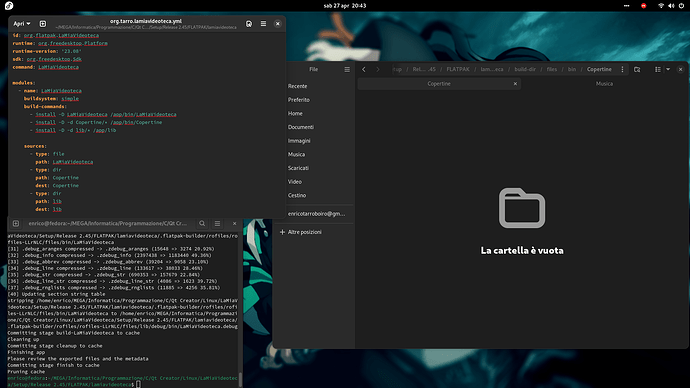690x388 pixels.
Task: Click the 'sdk: org.freedesktop.Sdk' line
Action: 47,59
